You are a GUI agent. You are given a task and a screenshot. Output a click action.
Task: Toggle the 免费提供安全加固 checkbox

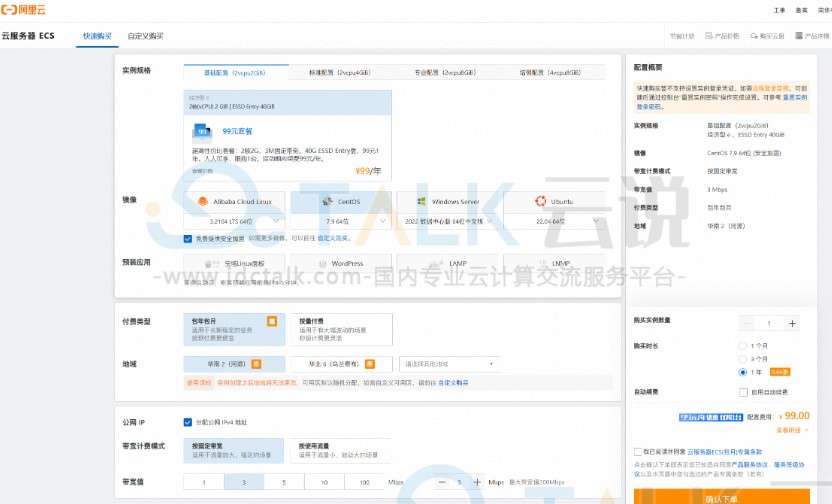187,239
